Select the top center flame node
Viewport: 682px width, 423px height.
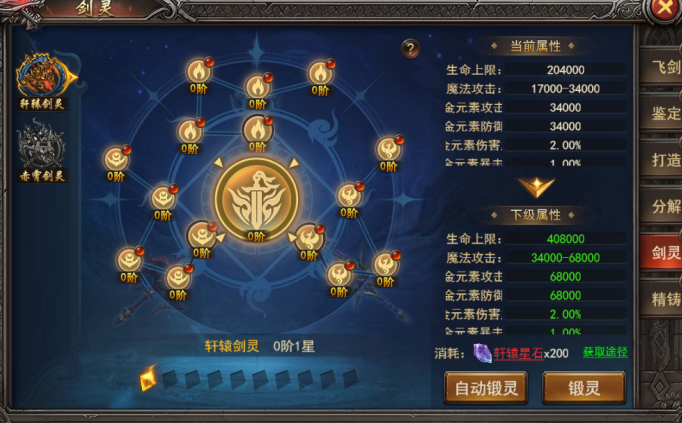[257, 87]
